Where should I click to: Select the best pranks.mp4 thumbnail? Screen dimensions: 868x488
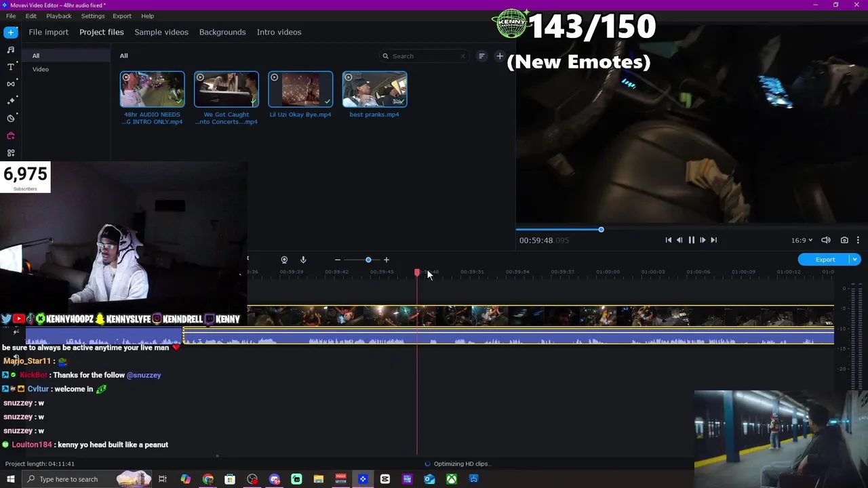pyautogui.click(x=374, y=89)
